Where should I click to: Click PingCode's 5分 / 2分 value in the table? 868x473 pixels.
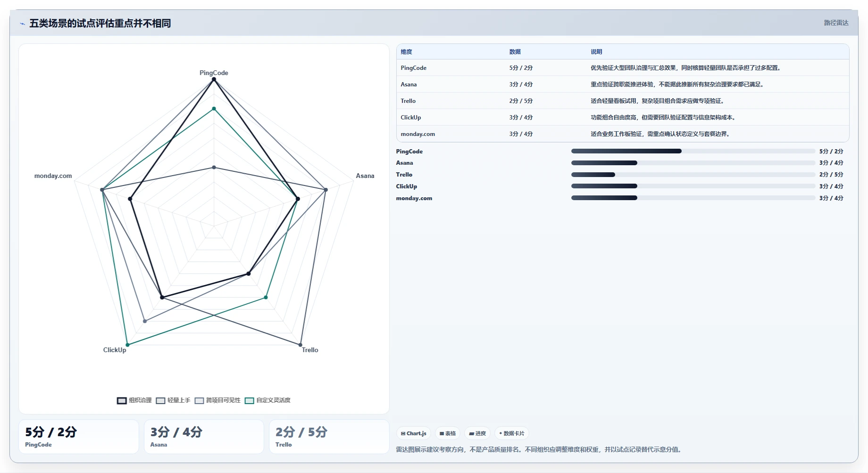tap(521, 68)
